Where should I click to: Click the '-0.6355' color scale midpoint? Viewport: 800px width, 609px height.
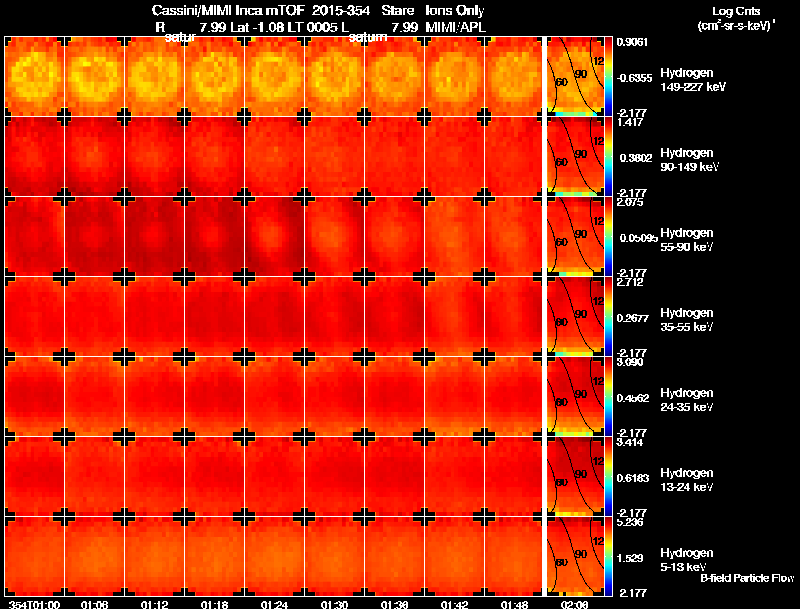coord(634,78)
